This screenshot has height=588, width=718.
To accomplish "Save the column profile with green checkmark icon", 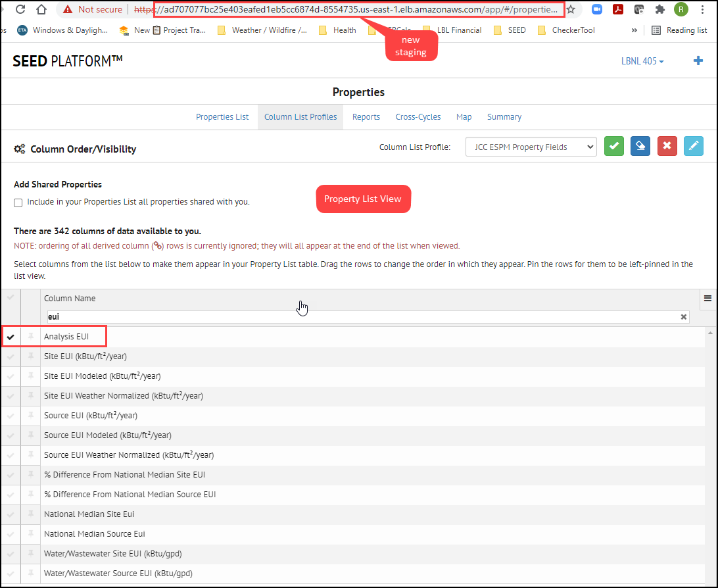I will pos(613,146).
